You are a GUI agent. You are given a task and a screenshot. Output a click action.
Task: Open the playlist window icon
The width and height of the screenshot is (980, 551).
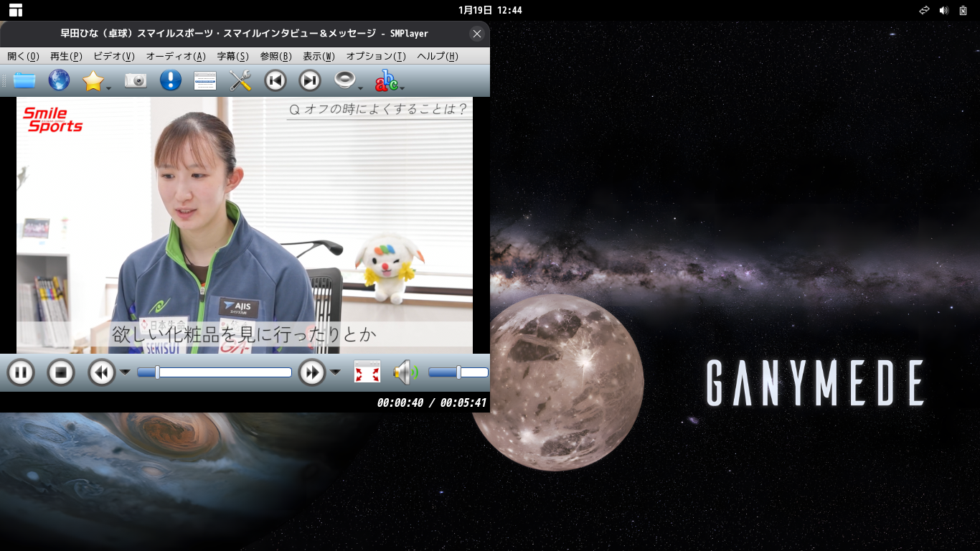(205, 80)
